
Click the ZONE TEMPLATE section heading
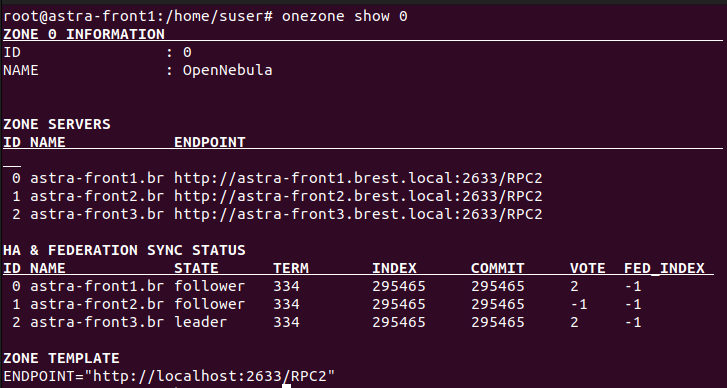click(x=61, y=358)
